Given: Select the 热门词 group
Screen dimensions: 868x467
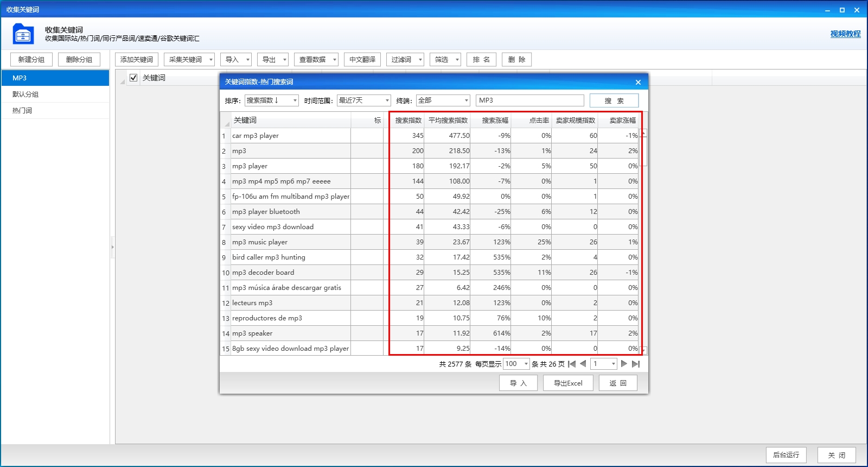Looking at the screenshot, I should [x=55, y=110].
